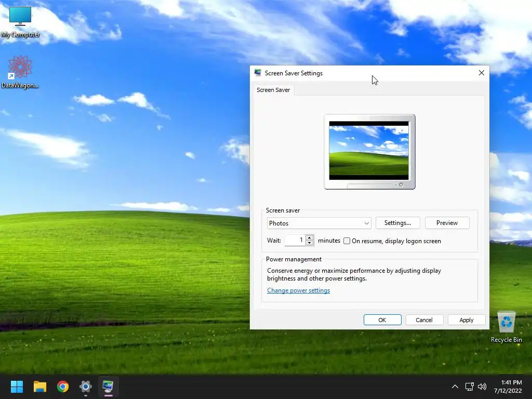The image size is (532, 399).
Task: Select the DataWagon desktop shortcut
Action: click(x=20, y=72)
